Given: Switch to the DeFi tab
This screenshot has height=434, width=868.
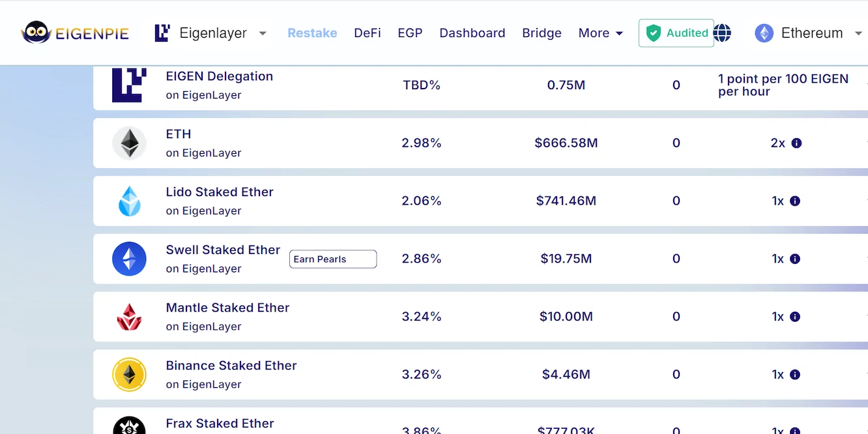Looking at the screenshot, I should (x=368, y=33).
